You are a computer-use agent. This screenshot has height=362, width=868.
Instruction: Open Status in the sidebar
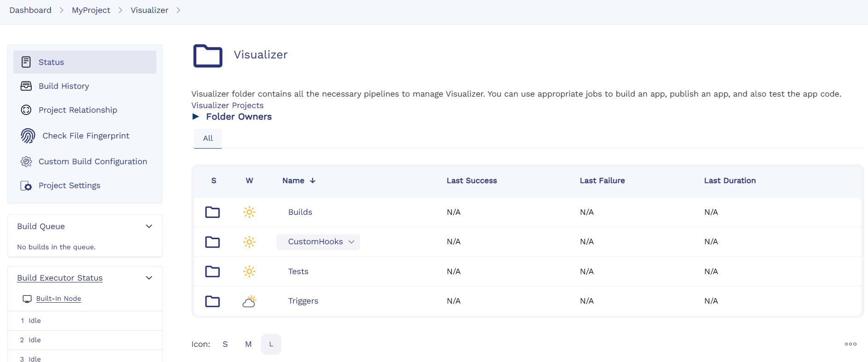[51, 62]
